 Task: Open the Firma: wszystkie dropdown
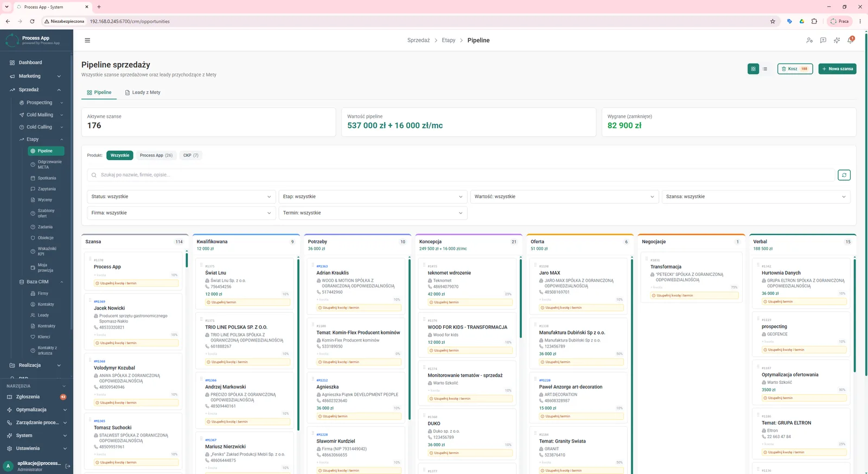coord(181,213)
